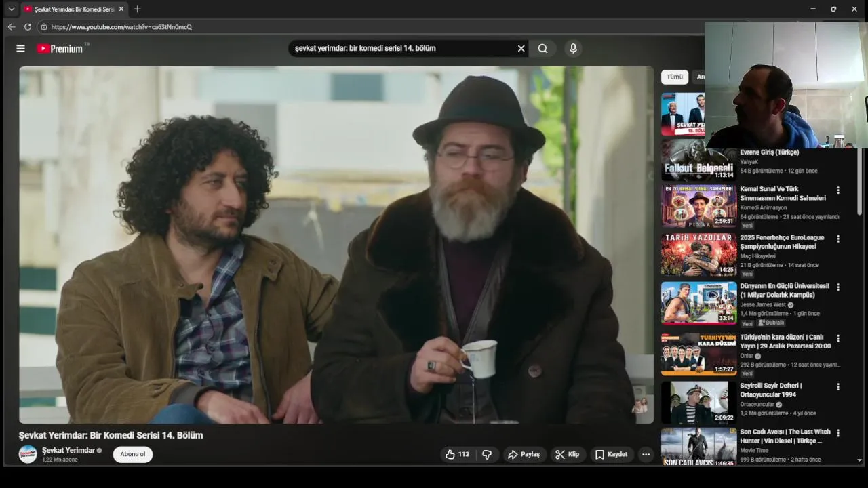This screenshot has width=868, height=488.
Task: Open the Şevkat Yerimdar 15. Bölüm thumbnail
Action: [x=683, y=114]
